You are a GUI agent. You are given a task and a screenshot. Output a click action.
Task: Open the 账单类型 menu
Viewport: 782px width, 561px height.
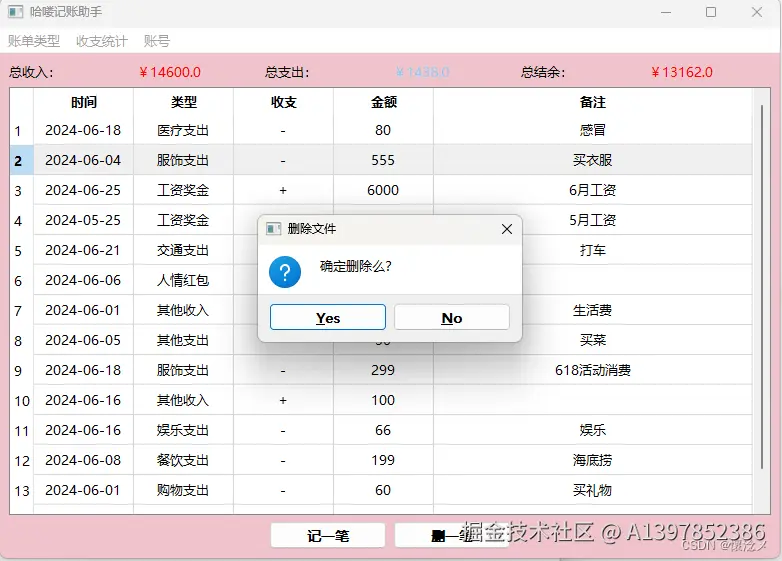tap(34, 41)
